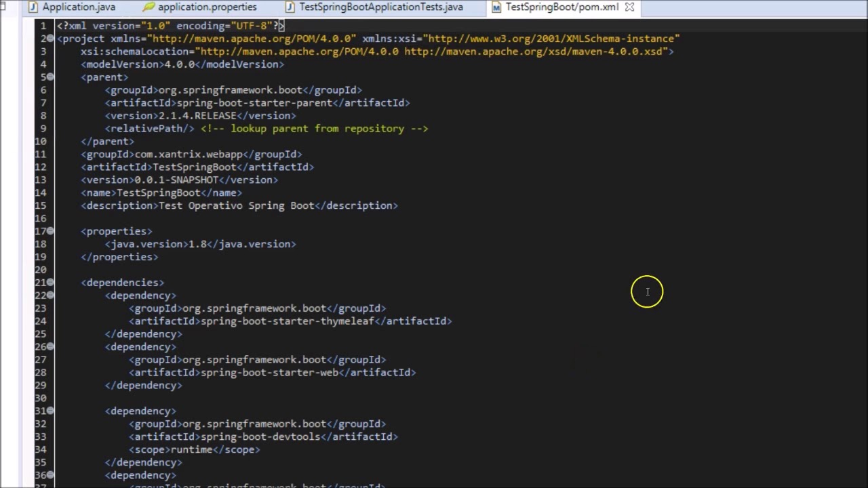868x488 pixels.
Task: Click groupId 'org.springframework.boot' on line 6
Action: point(230,90)
